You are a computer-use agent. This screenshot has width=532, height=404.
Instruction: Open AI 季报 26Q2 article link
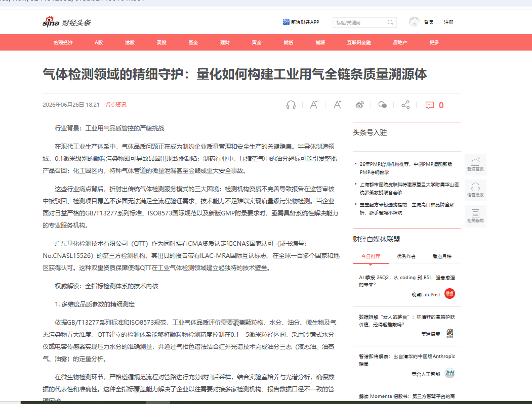click(407, 281)
